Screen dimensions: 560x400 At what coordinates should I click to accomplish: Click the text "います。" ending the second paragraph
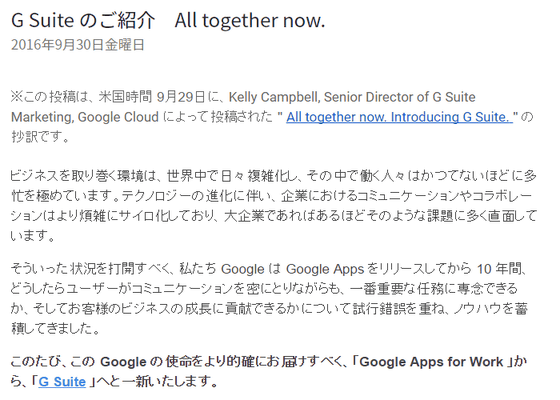coord(32,236)
